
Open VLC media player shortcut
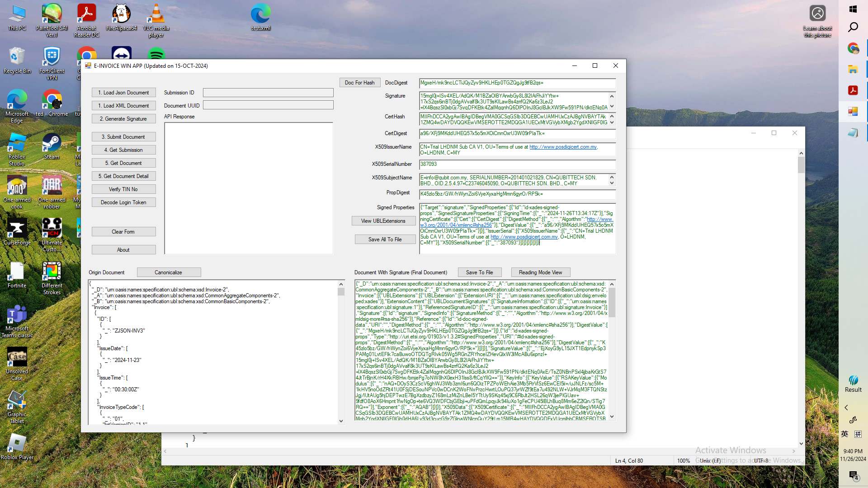pos(156,18)
